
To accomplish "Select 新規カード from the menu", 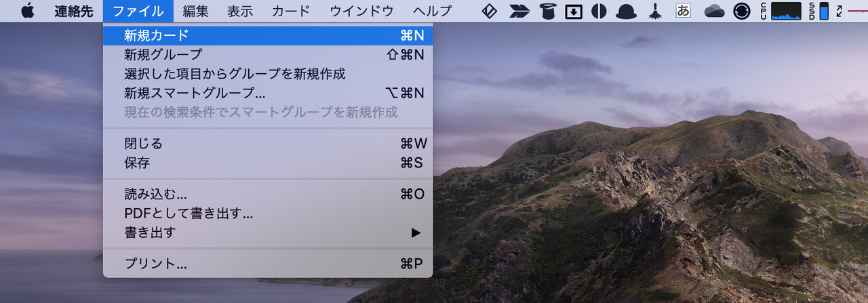I will pos(268,35).
